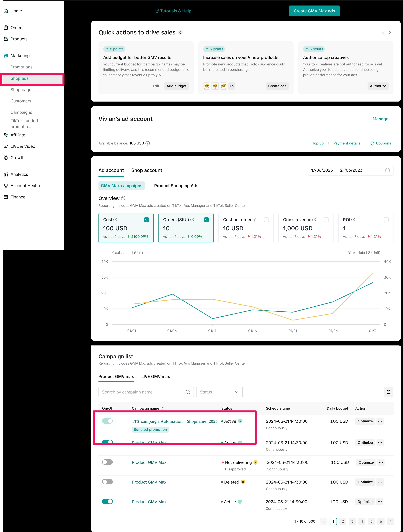
Task: Open more options for the Deleted campaign
Action: (x=380, y=482)
